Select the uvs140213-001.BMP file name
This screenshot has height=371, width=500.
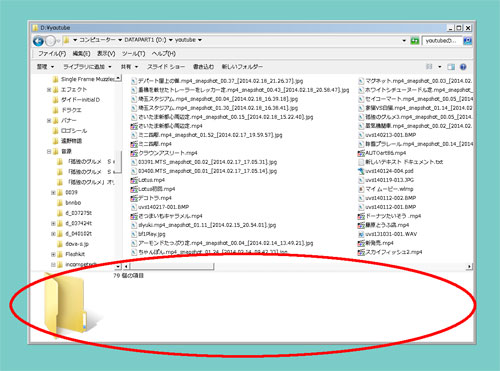pyautogui.click(x=391, y=135)
